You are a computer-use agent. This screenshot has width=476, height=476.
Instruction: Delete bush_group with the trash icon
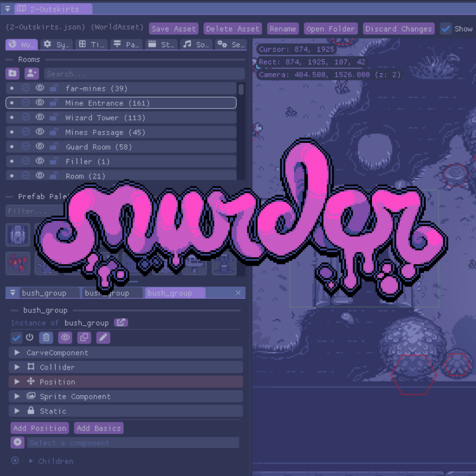[46, 338]
